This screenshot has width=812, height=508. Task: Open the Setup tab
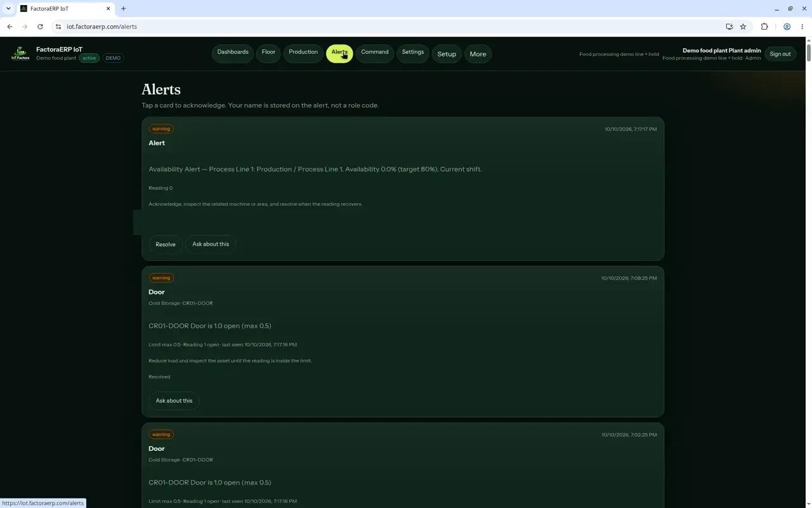[447, 54]
